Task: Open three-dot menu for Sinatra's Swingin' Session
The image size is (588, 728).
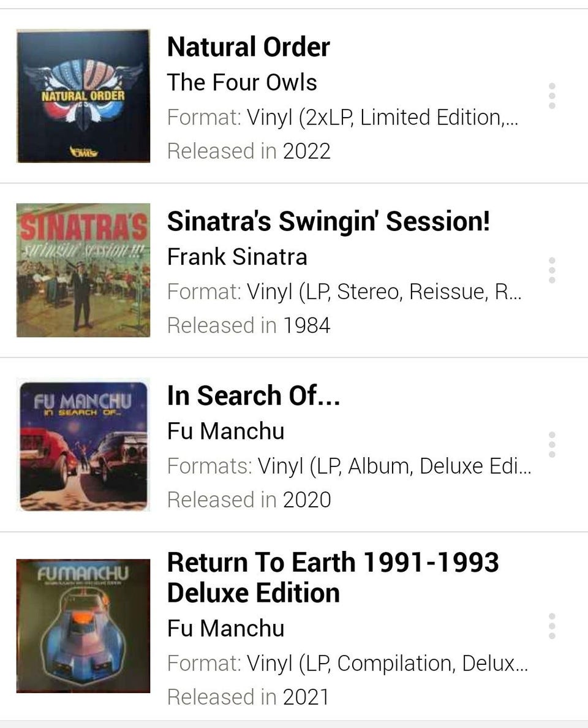Action: (x=552, y=270)
